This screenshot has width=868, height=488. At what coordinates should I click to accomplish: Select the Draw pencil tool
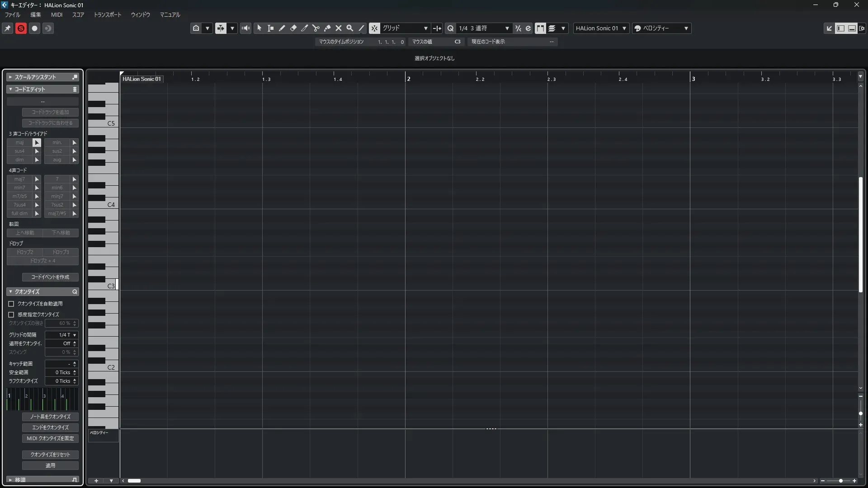pos(282,28)
